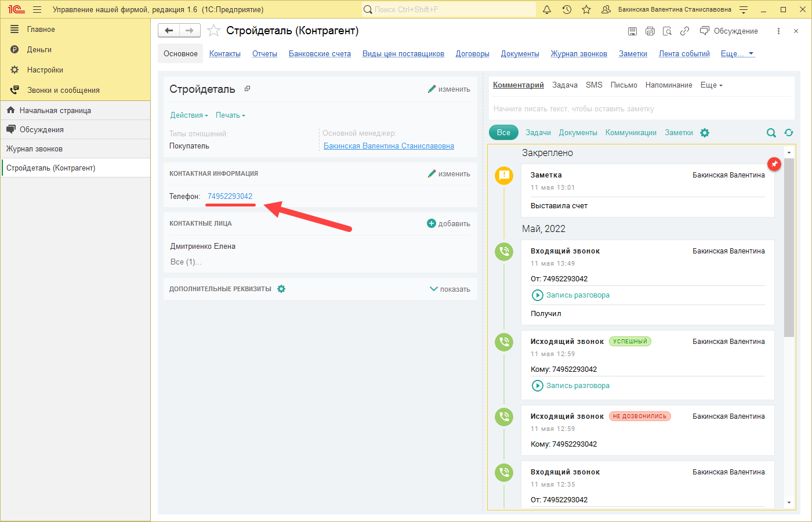Open the history clock icon
812x522 pixels.
pos(567,10)
